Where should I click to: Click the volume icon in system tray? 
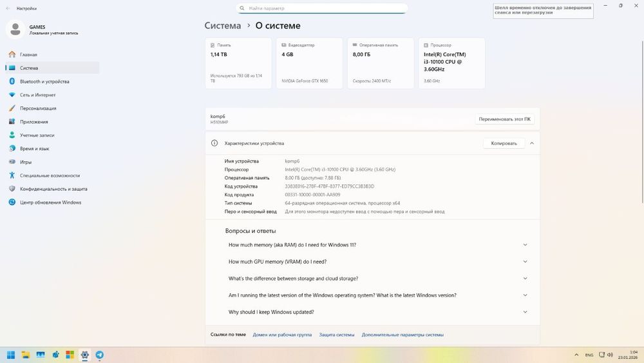click(611, 355)
